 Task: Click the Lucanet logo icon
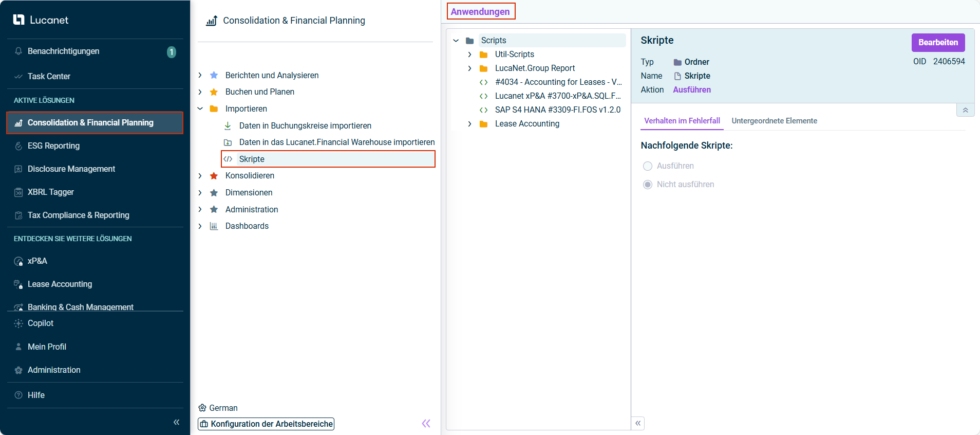[18, 20]
